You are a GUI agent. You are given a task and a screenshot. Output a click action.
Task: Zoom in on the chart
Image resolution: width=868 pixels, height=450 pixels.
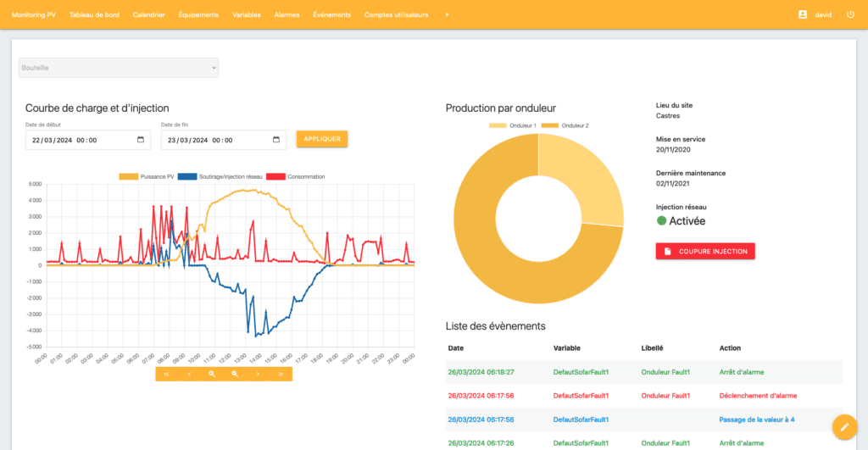click(212, 374)
